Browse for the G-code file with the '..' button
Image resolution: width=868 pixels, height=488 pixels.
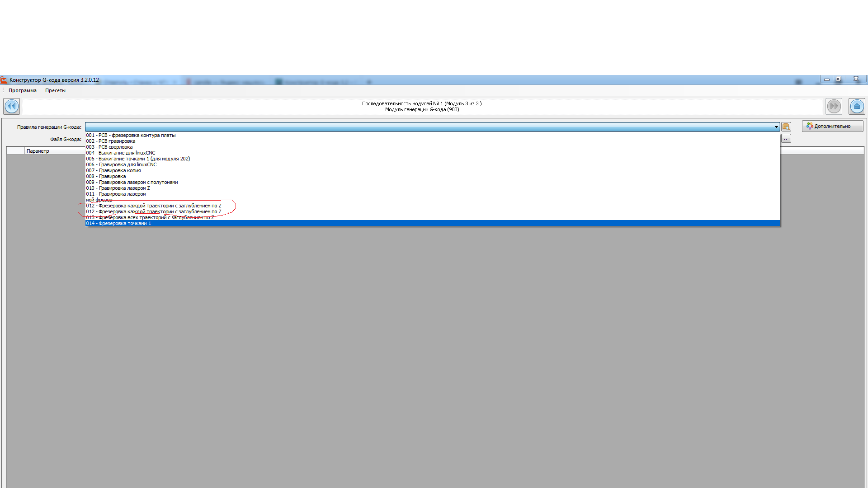pos(786,139)
